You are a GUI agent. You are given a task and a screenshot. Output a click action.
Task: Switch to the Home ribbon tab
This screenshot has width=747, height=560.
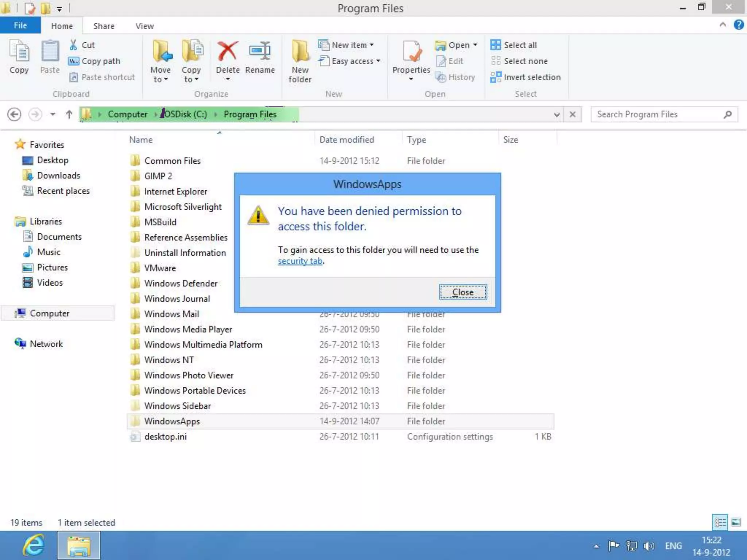[x=62, y=26]
